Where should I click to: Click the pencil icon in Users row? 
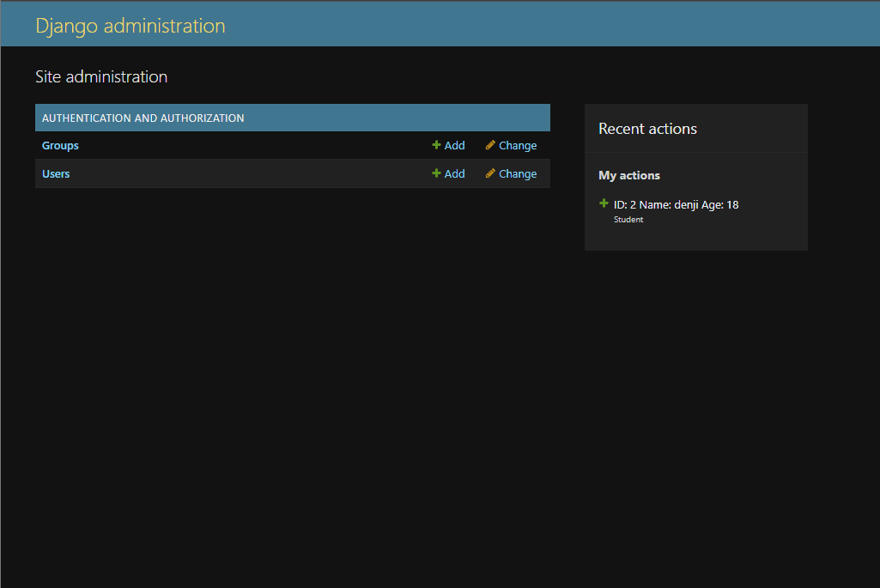coord(490,173)
